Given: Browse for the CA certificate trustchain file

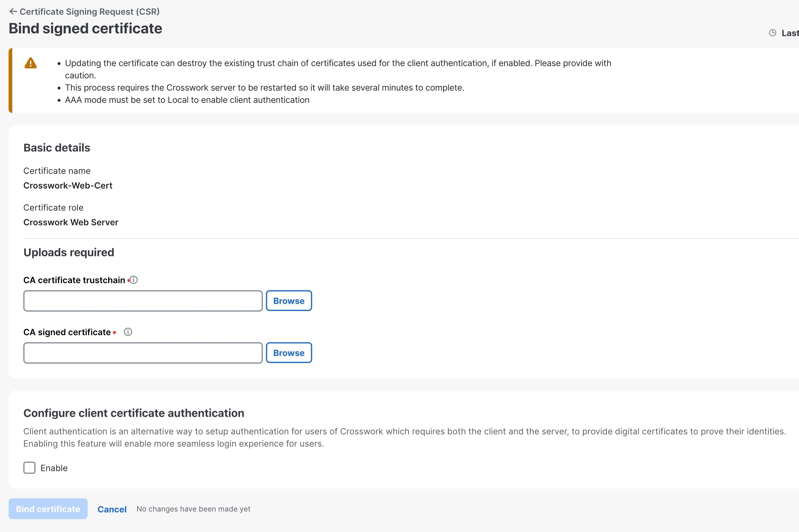Looking at the screenshot, I should tap(289, 301).
